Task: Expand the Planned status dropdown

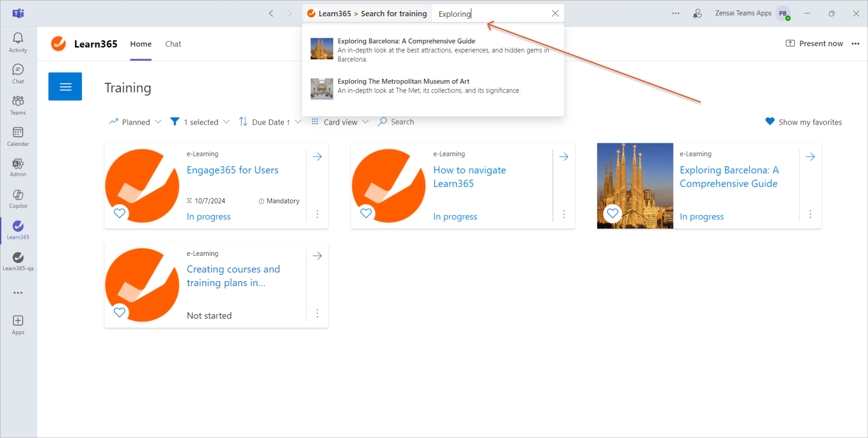Action: 135,122
